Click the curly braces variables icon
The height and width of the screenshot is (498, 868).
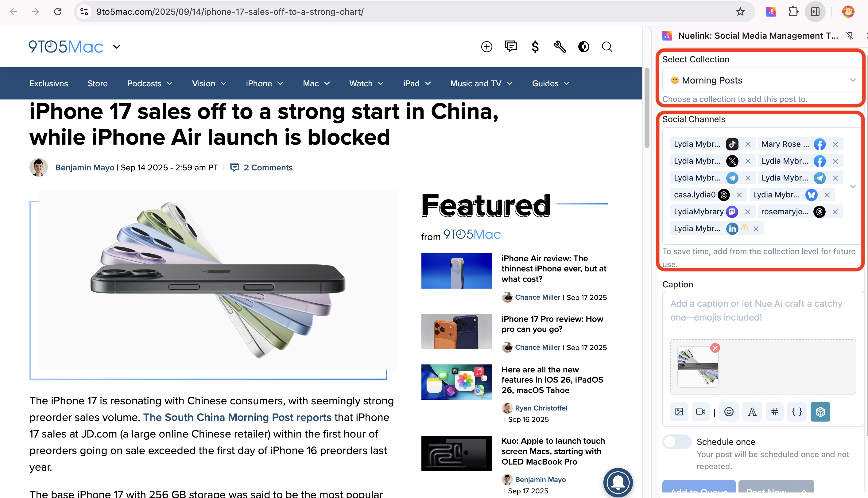coord(797,411)
